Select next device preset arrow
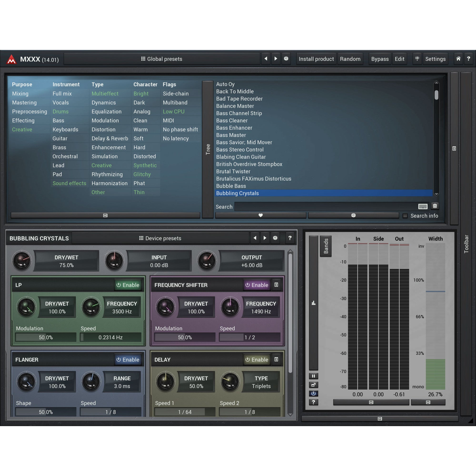The height and width of the screenshot is (476, 476). (x=265, y=238)
